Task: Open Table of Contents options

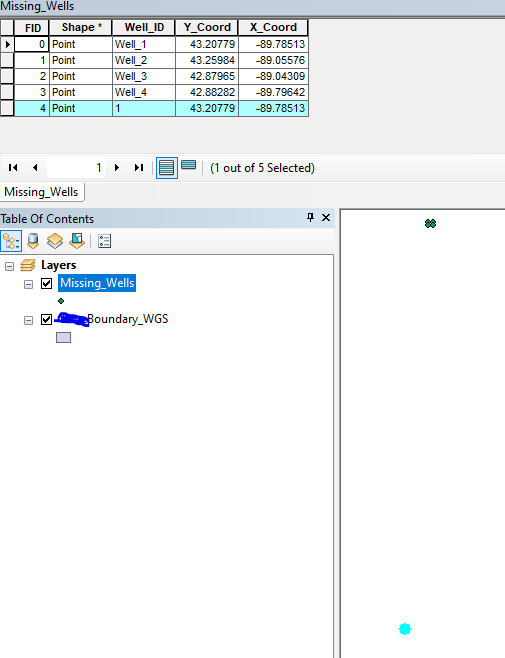Action: tap(104, 241)
